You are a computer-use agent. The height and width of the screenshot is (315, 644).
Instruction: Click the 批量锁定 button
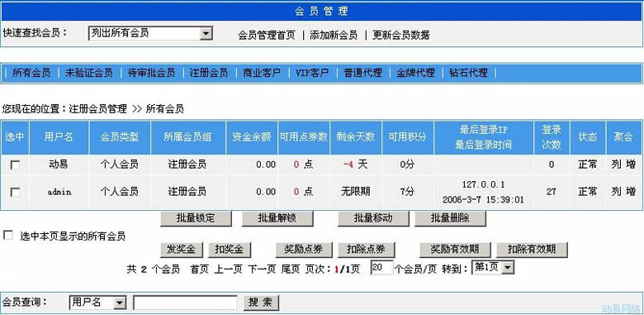tap(196, 218)
